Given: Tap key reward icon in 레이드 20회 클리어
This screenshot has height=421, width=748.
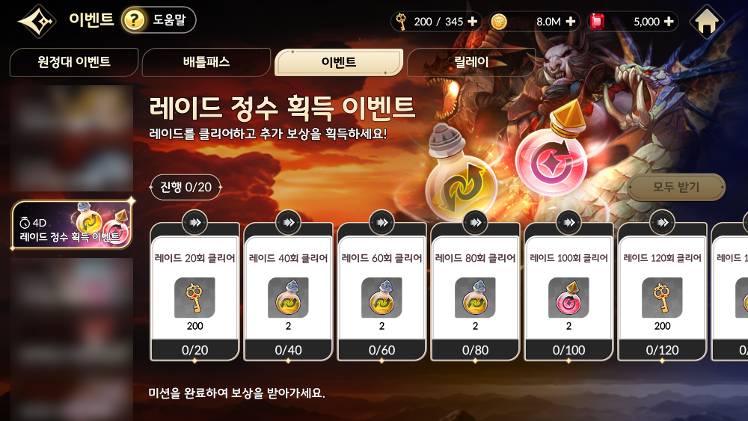Looking at the screenshot, I should pos(195,298).
